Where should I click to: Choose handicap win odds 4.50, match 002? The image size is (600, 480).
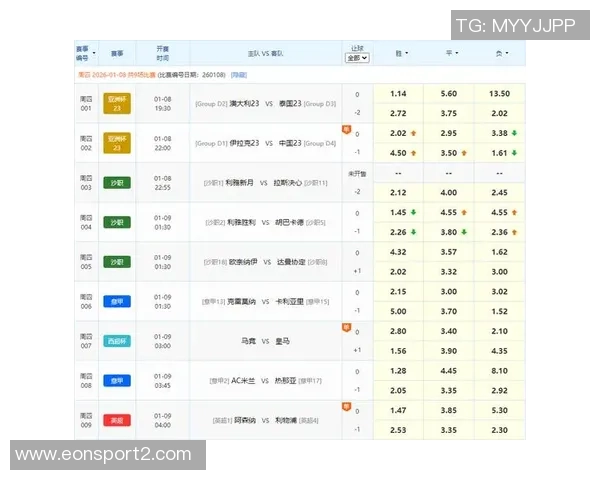click(x=398, y=153)
